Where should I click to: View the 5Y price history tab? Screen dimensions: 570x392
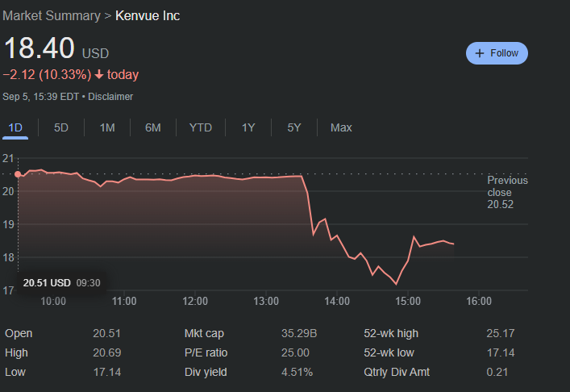[294, 127]
